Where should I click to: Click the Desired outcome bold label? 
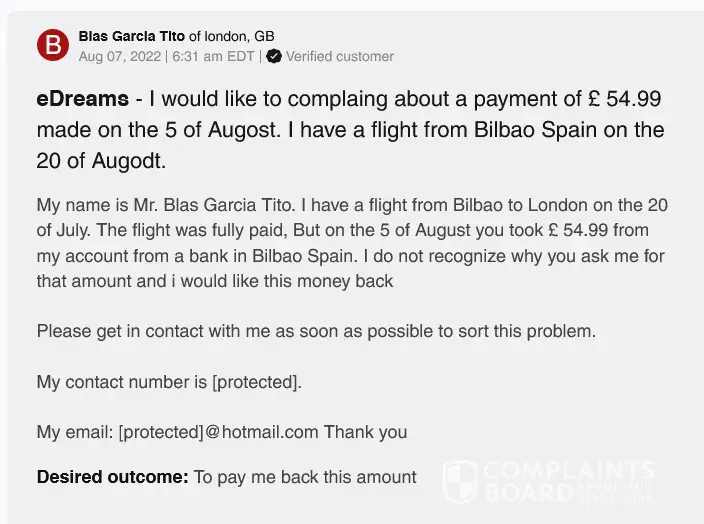click(x=112, y=477)
